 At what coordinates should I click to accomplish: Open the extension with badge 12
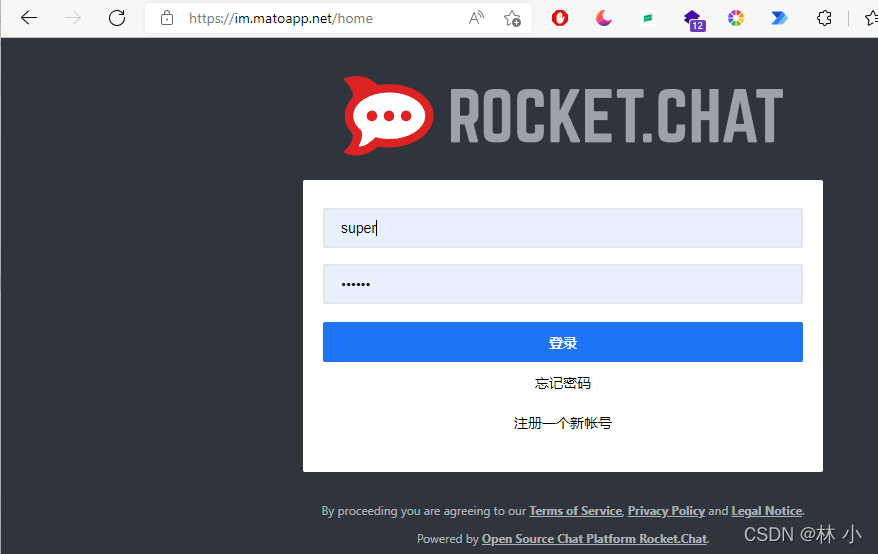pos(694,20)
